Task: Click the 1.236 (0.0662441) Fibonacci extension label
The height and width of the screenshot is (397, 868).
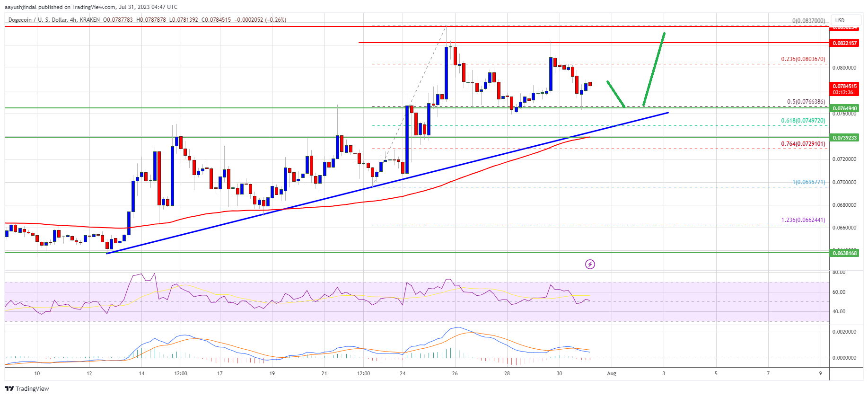Action: [803, 220]
